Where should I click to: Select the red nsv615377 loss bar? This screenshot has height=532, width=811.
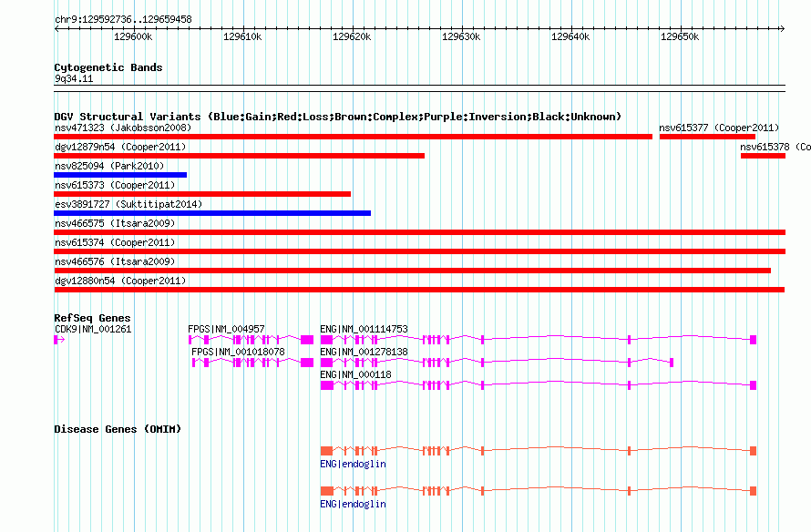pos(707,137)
